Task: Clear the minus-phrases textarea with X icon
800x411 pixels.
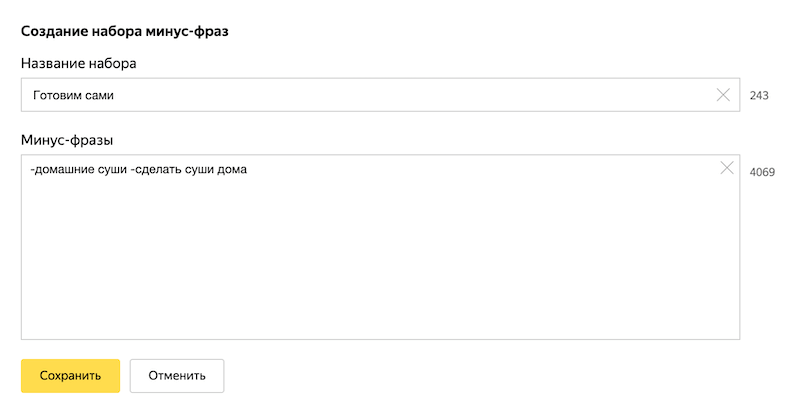Action: 727,168
